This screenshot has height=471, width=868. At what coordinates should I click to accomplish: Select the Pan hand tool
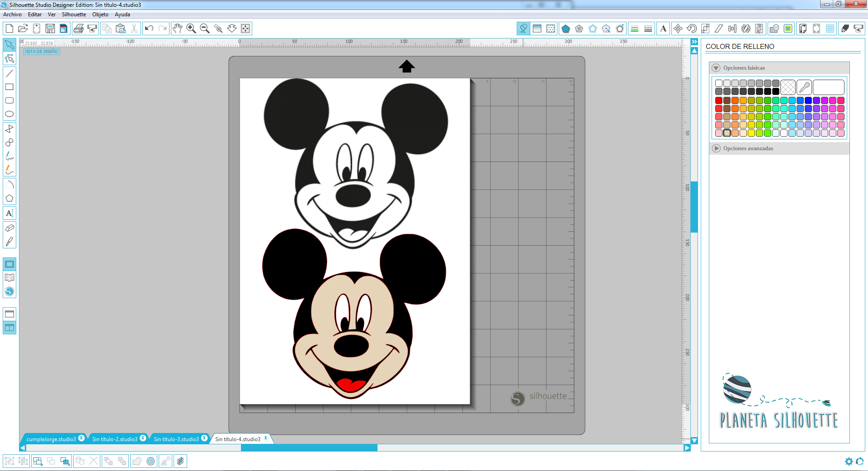tap(177, 29)
